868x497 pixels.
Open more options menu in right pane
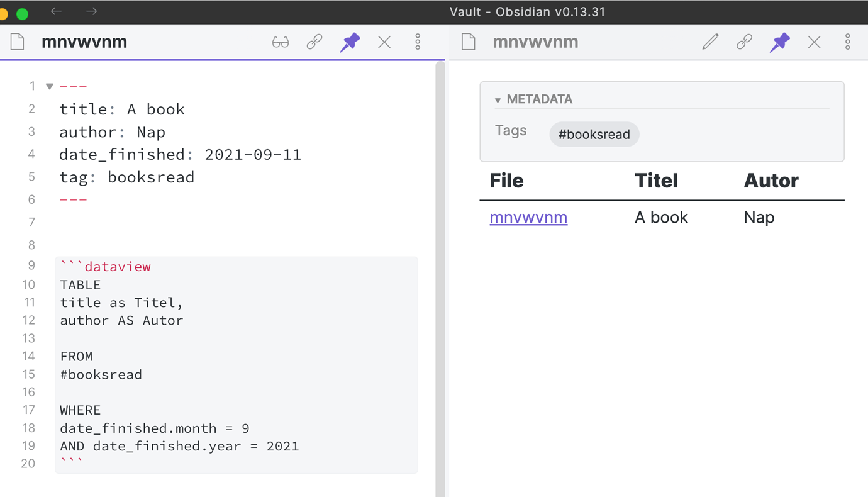click(x=847, y=42)
